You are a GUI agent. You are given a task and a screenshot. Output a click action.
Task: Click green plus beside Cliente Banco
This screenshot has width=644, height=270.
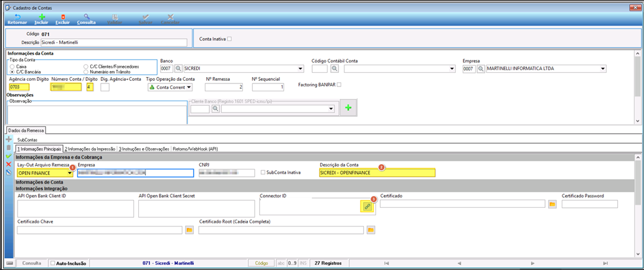tap(348, 108)
